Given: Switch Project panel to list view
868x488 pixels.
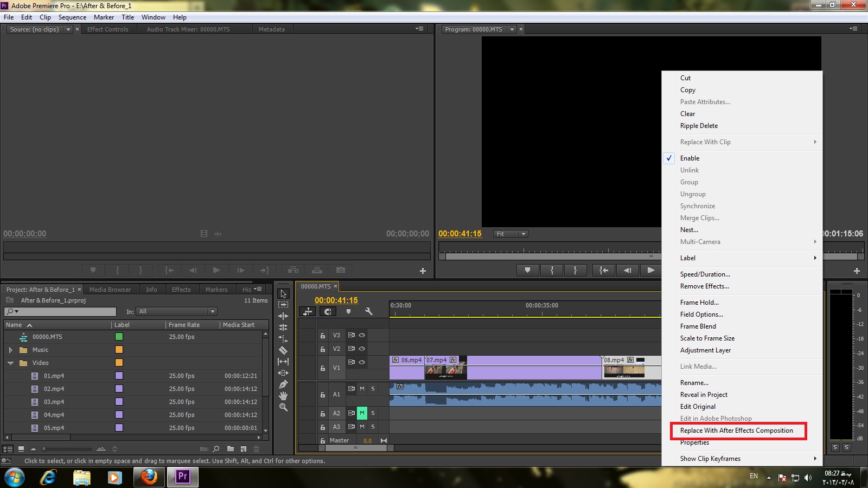Looking at the screenshot, I should point(8,449).
